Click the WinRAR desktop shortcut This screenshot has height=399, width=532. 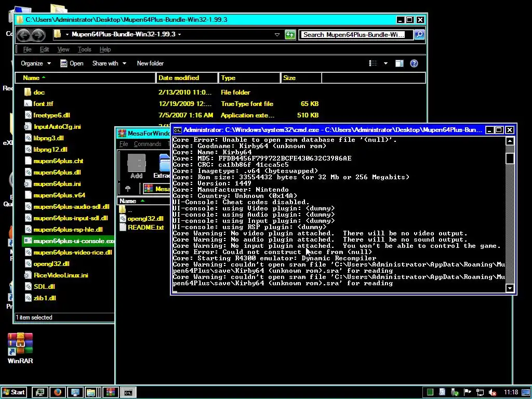tap(20, 349)
